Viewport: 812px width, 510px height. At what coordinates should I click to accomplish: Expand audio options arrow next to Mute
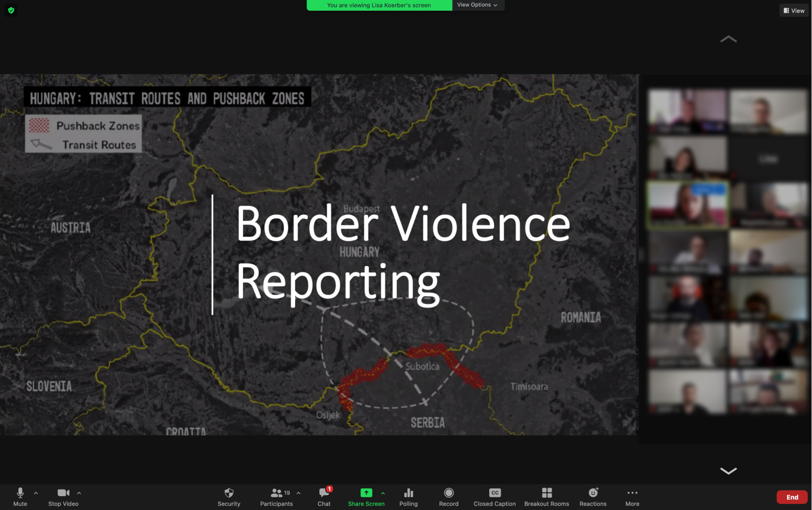[x=36, y=493]
